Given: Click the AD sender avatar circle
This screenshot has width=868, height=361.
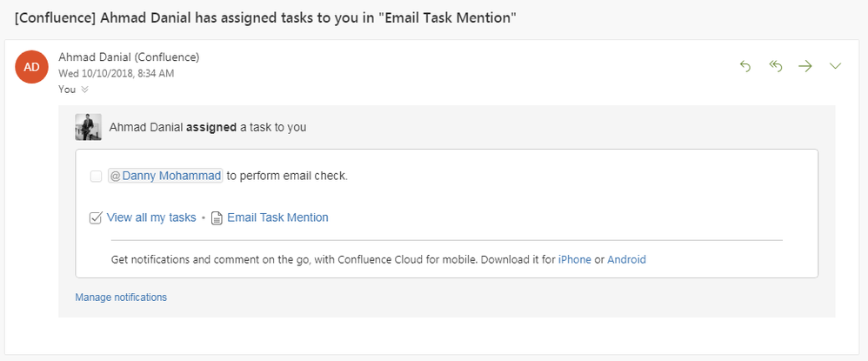Looking at the screenshot, I should point(31,67).
